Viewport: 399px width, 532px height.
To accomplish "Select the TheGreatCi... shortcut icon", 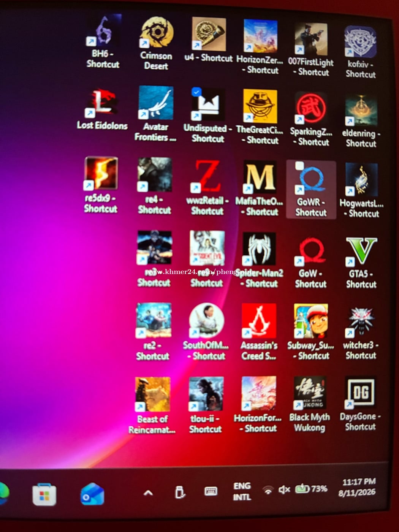I will pyautogui.click(x=260, y=106).
